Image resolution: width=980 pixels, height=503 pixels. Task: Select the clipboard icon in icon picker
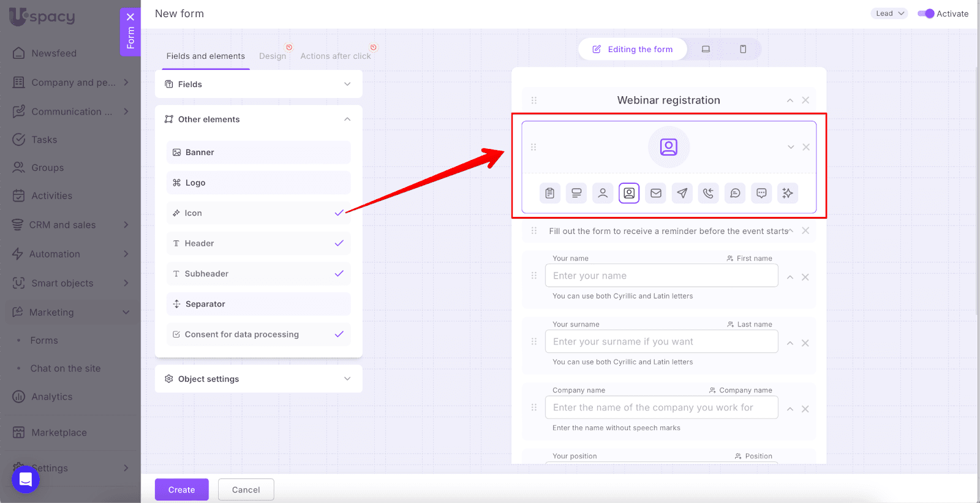549,193
